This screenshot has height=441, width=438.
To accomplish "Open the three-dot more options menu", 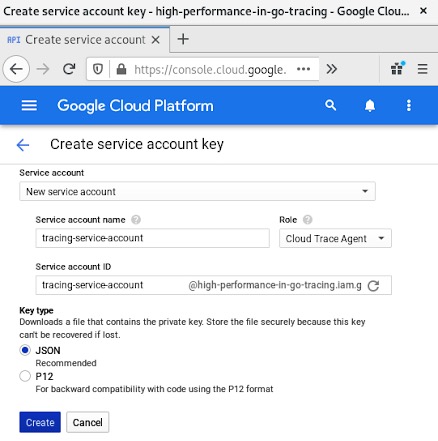I will coord(409,106).
